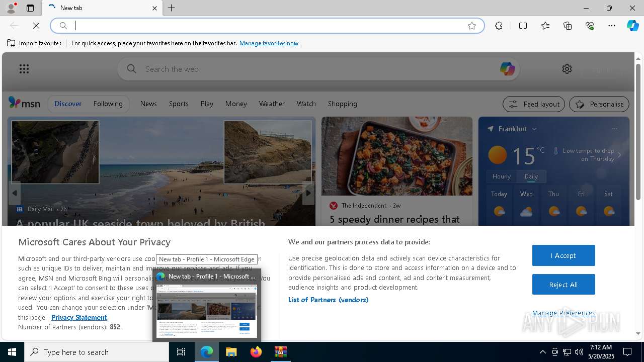The width and height of the screenshot is (644, 362).
Task: Launch Firefox from taskbar
Action: (256, 352)
